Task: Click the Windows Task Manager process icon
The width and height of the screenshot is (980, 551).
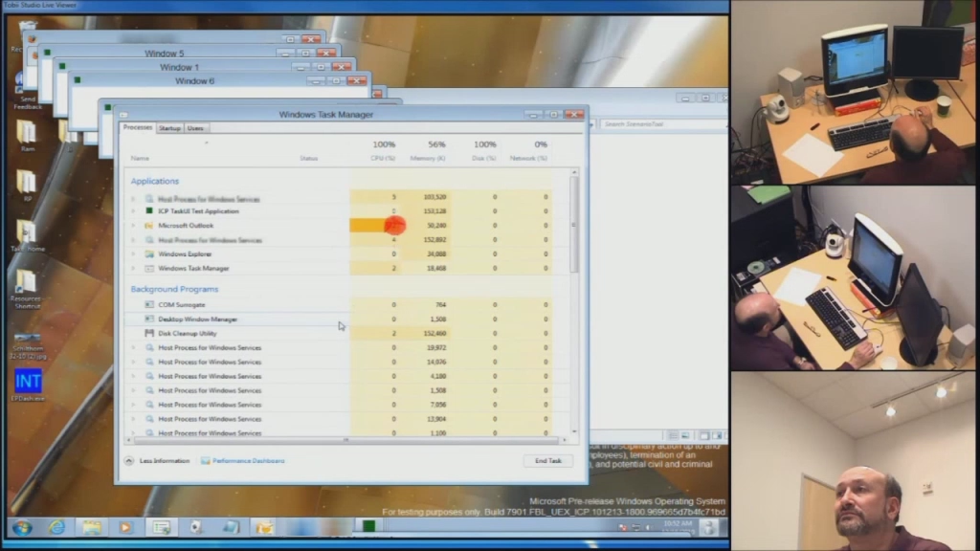Action: point(148,266)
